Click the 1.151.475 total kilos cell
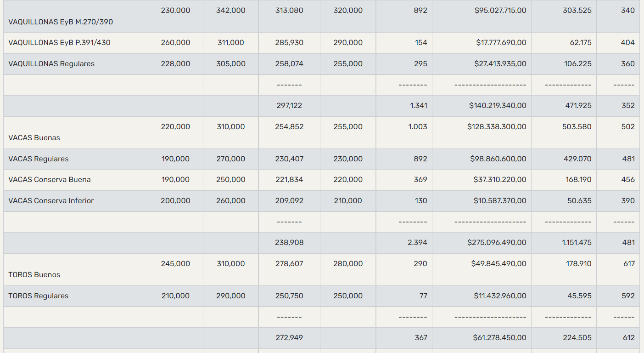 pos(577,243)
